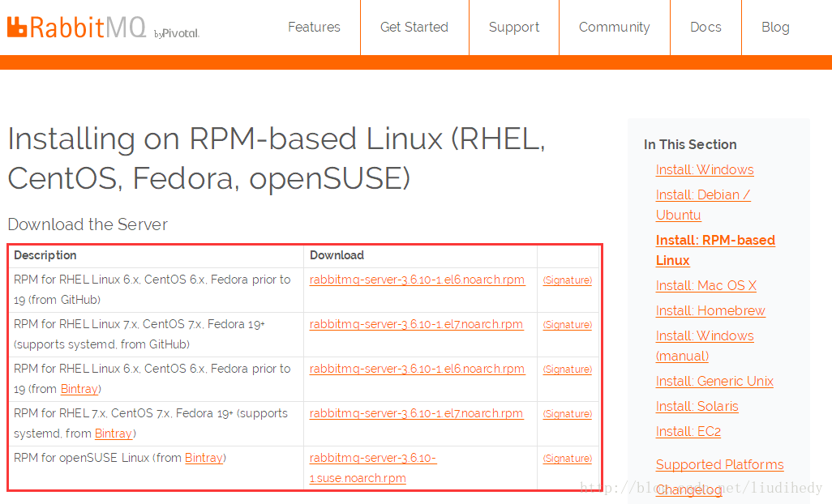Follow Bintray link in RHEL 7.x systemd row

[113, 434]
